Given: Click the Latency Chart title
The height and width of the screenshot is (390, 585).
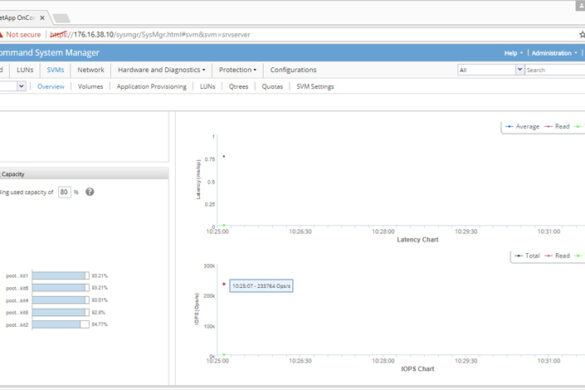Looking at the screenshot, I should pyautogui.click(x=417, y=240).
